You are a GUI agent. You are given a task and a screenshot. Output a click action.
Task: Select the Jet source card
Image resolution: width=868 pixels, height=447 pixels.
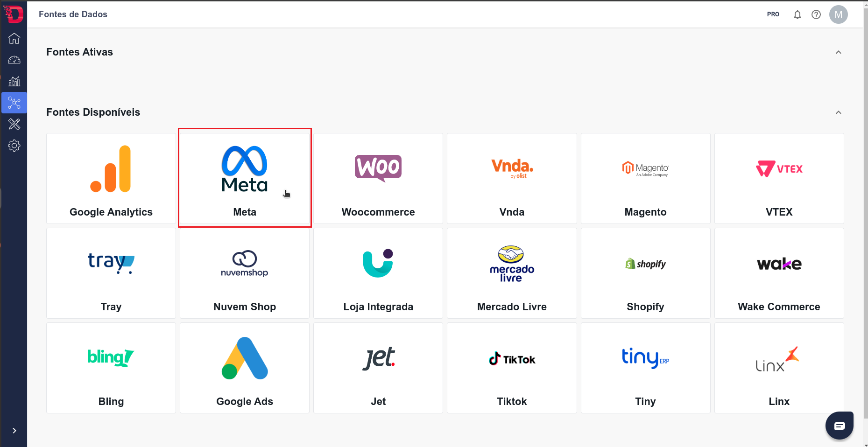point(378,368)
